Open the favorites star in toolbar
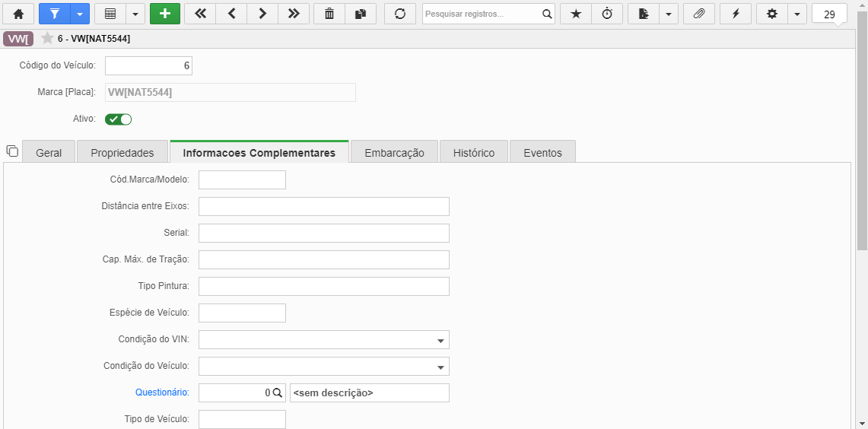The width and height of the screenshot is (868, 429). click(576, 14)
